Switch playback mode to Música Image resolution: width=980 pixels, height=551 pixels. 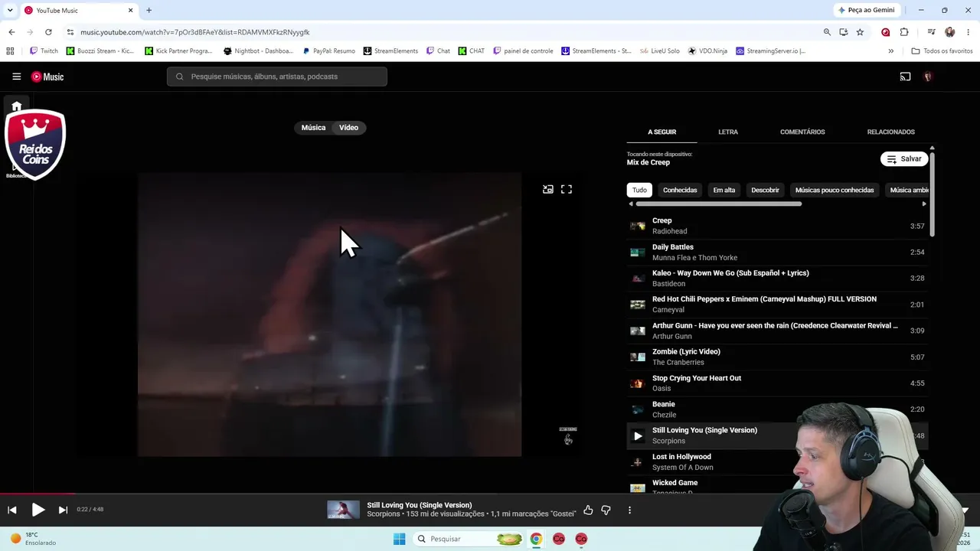pos(313,128)
